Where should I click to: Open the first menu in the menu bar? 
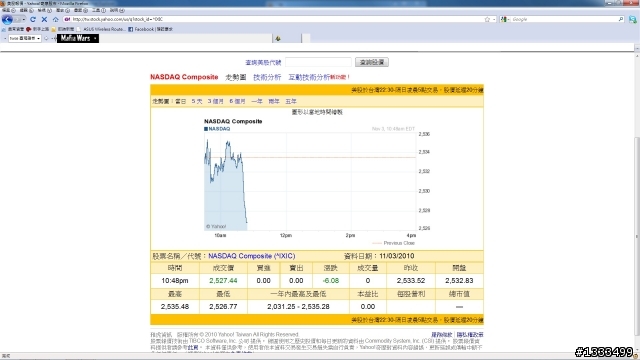[8, 10]
